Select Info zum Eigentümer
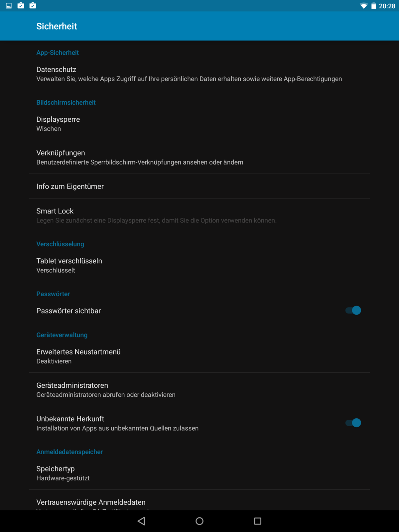Image resolution: width=399 pixels, height=532 pixels. click(x=70, y=187)
